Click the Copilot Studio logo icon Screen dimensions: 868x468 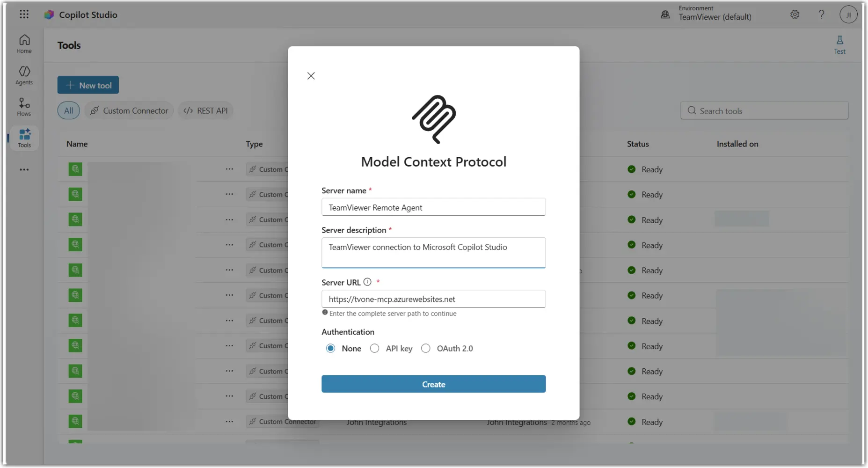tap(49, 15)
